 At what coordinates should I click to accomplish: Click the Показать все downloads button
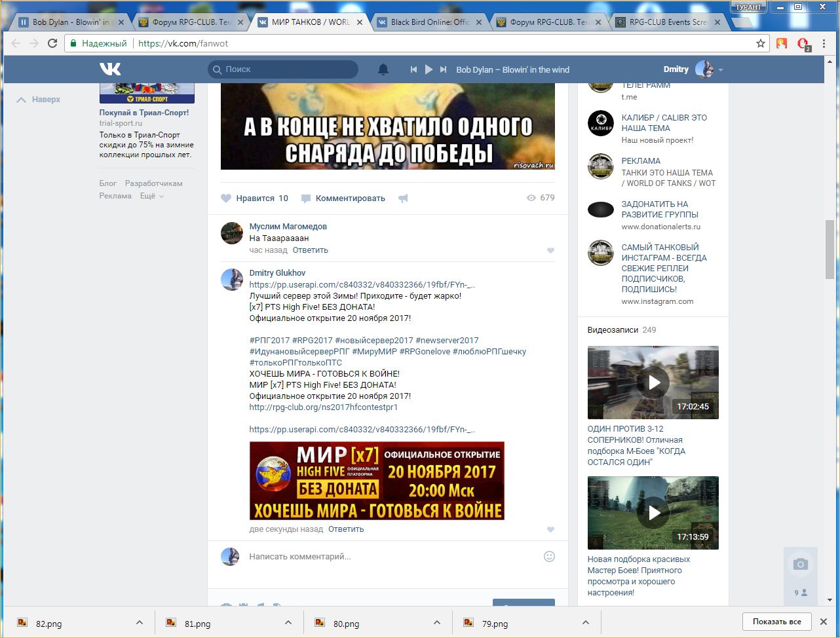776,622
